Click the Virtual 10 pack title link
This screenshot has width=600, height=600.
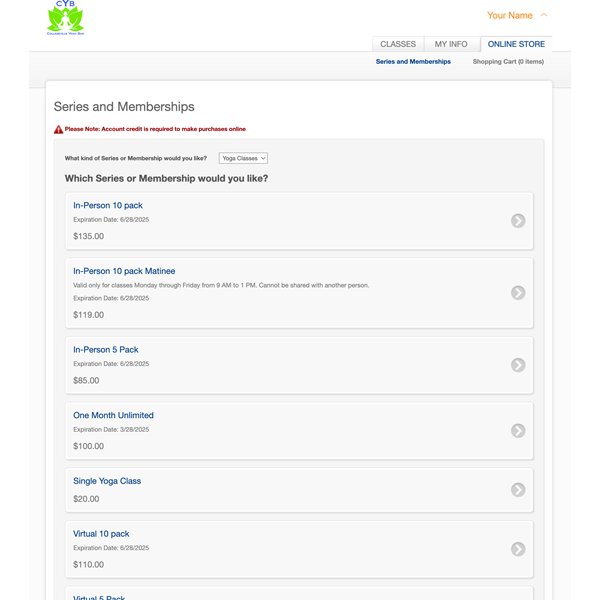click(x=101, y=534)
